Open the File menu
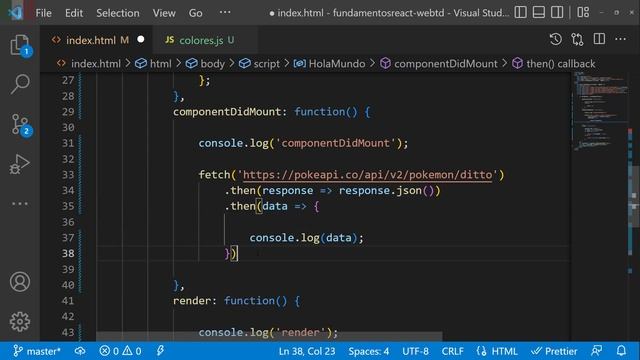Image resolution: width=640 pixels, height=360 pixels. [43, 13]
